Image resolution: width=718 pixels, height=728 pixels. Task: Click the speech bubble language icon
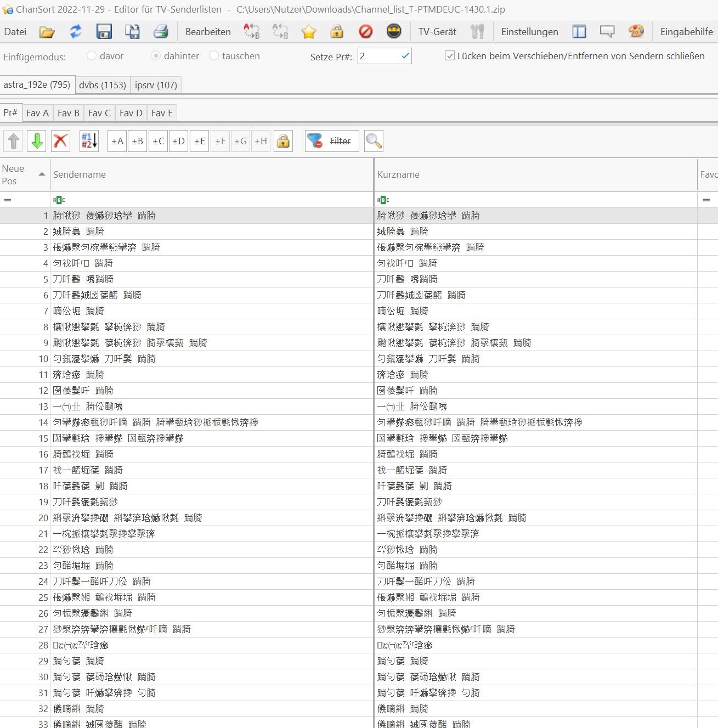[x=607, y=32]
